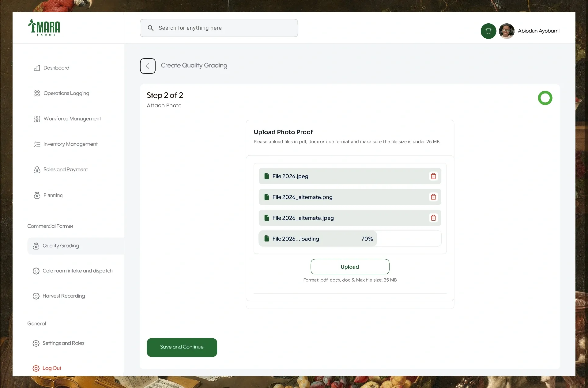Select Sales and Payment menu item
This screenshot has height=388, width=588.
pyautogui.click(x=61, y=169)
